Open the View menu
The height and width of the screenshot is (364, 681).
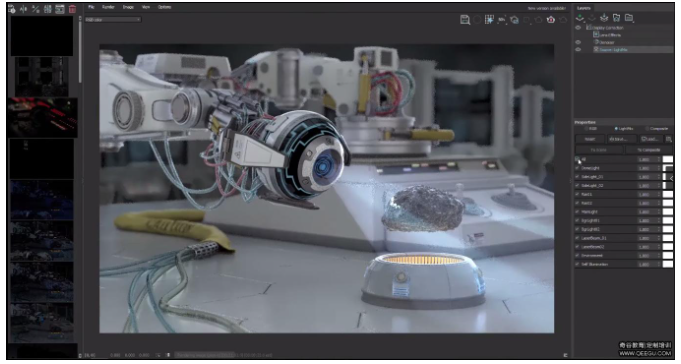[x=146, y=7]
